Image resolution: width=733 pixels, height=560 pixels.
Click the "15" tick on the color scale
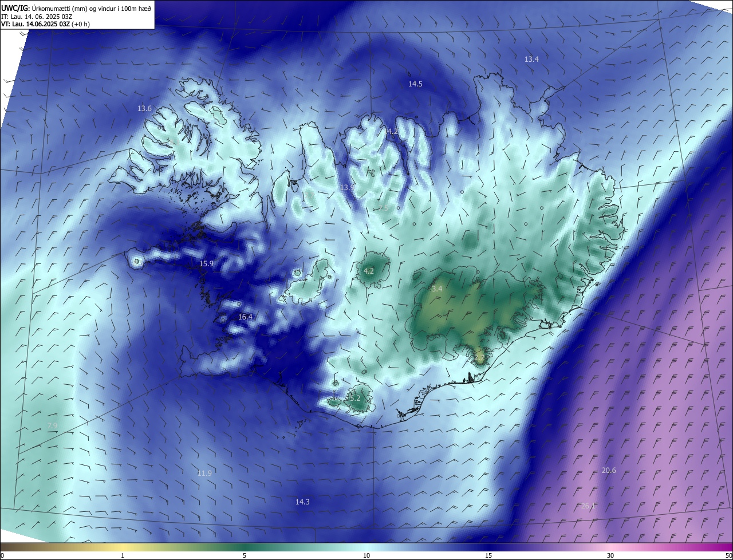click(488, 555)
